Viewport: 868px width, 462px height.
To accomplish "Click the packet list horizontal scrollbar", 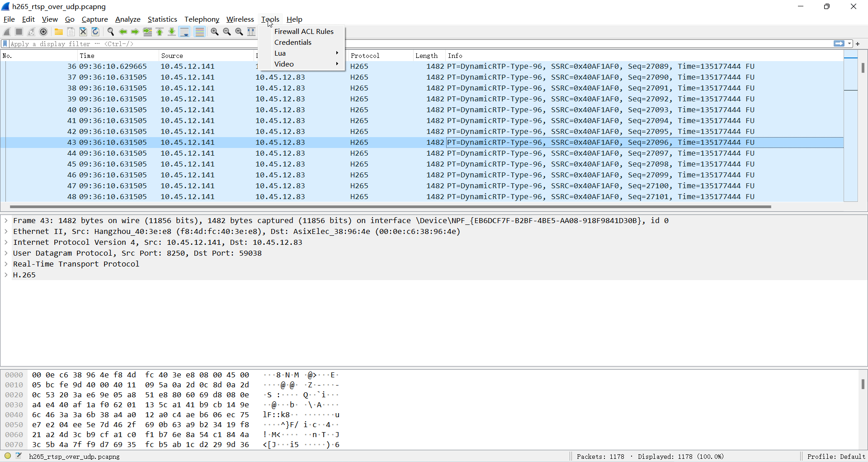I will click(391, 207).
